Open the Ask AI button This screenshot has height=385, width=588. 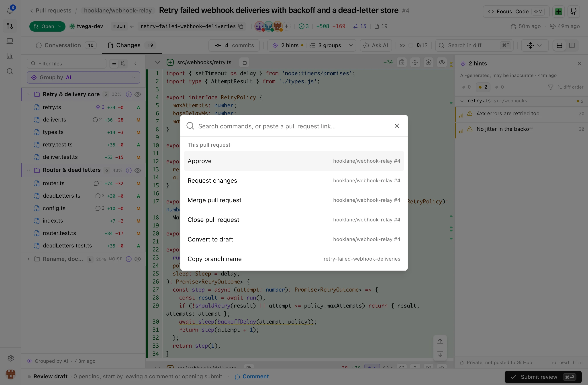[x=376, y=45]
